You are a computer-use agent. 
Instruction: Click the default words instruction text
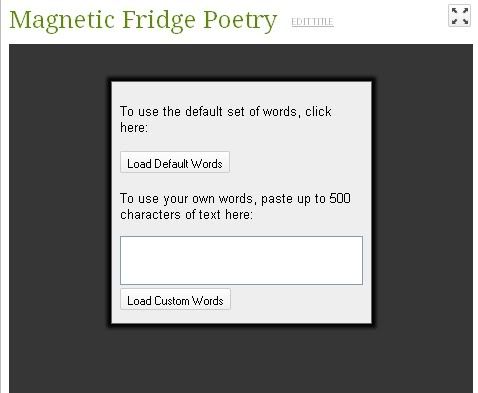pos(226,119)
